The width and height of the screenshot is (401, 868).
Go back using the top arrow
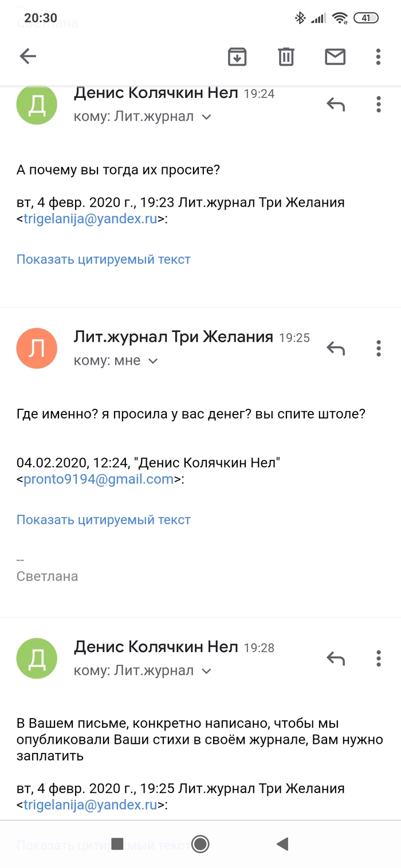27,56
